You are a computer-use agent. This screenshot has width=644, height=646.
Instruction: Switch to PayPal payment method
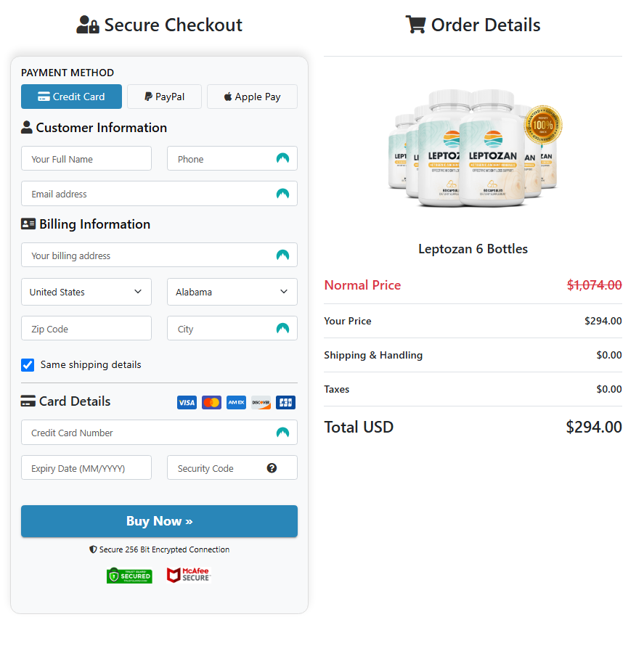tap(164, 97)
